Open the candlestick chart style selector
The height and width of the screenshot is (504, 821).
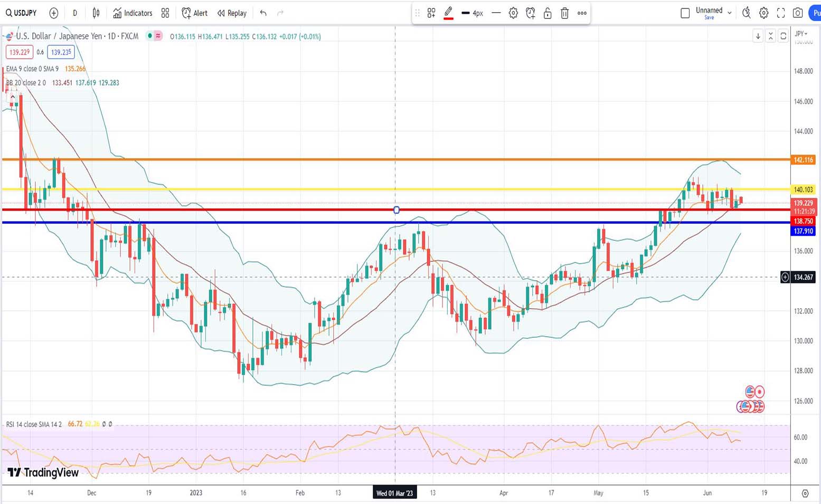(x=96, y=13)
